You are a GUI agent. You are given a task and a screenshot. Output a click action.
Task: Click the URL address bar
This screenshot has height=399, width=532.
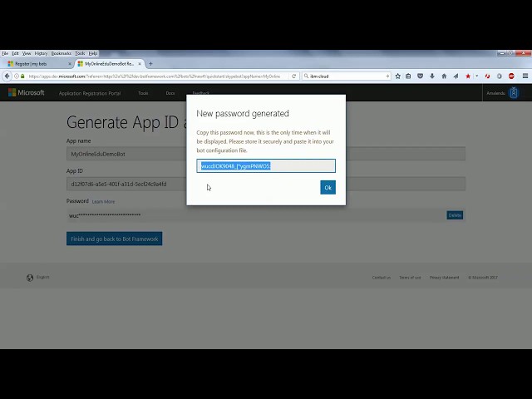click(155, 76)
